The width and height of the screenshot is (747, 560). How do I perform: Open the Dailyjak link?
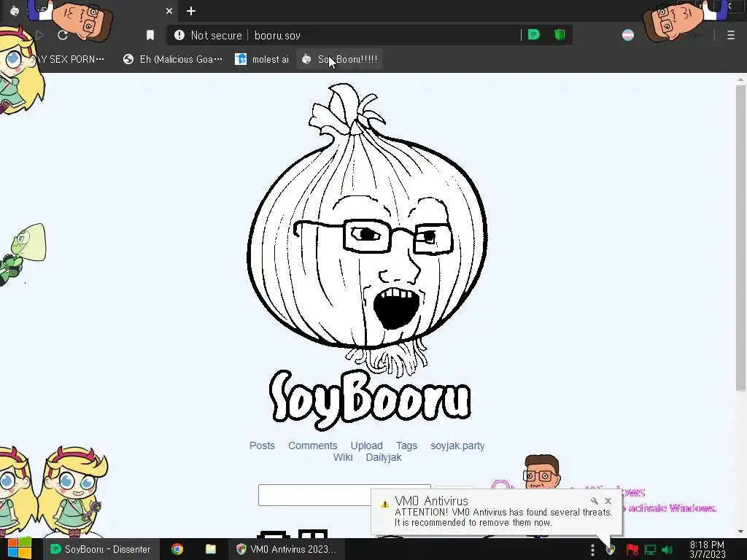(384, 458)
